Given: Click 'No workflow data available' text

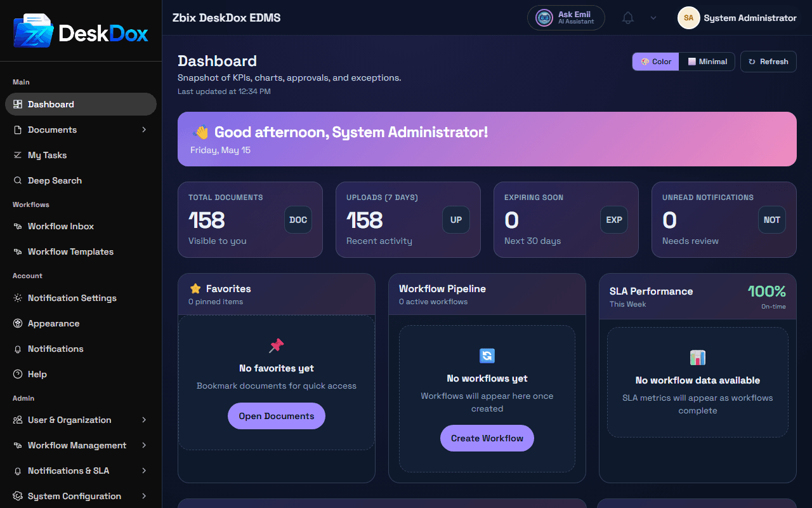Looking at the screenshot, I should tap(698, 380).
